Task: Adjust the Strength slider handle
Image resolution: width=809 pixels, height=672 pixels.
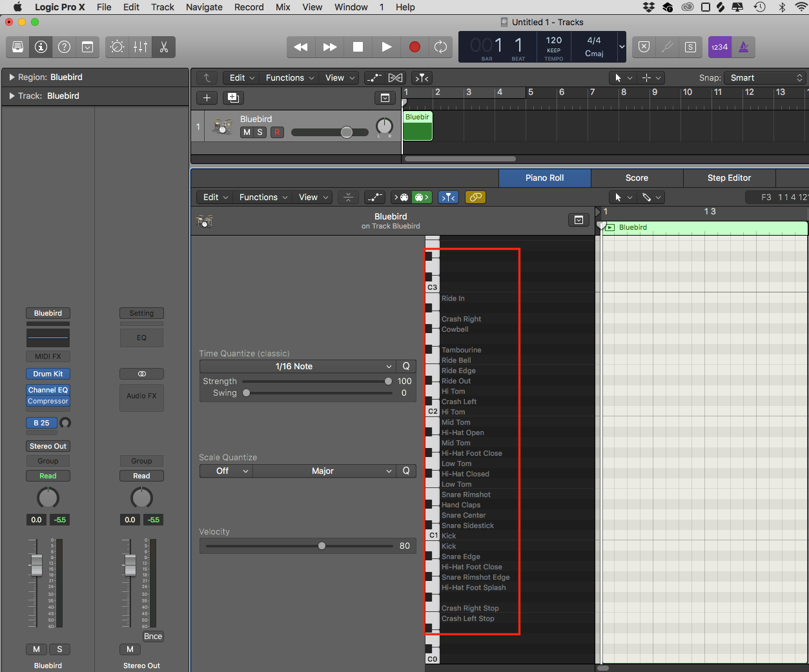Action: click(x=388, y=382)
